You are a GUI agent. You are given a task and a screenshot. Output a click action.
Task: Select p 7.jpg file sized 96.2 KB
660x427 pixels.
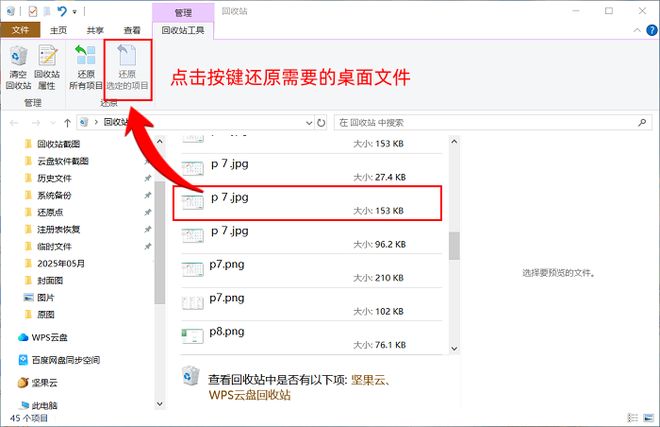[311, 237]
